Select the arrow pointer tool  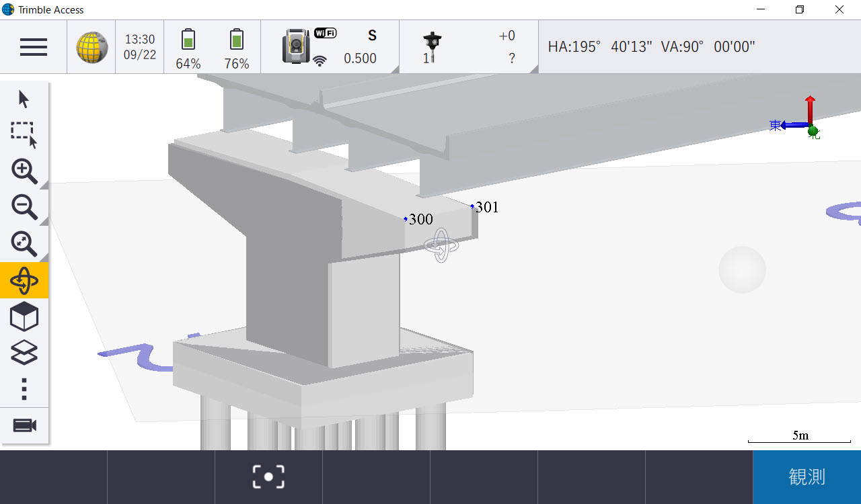24,99
